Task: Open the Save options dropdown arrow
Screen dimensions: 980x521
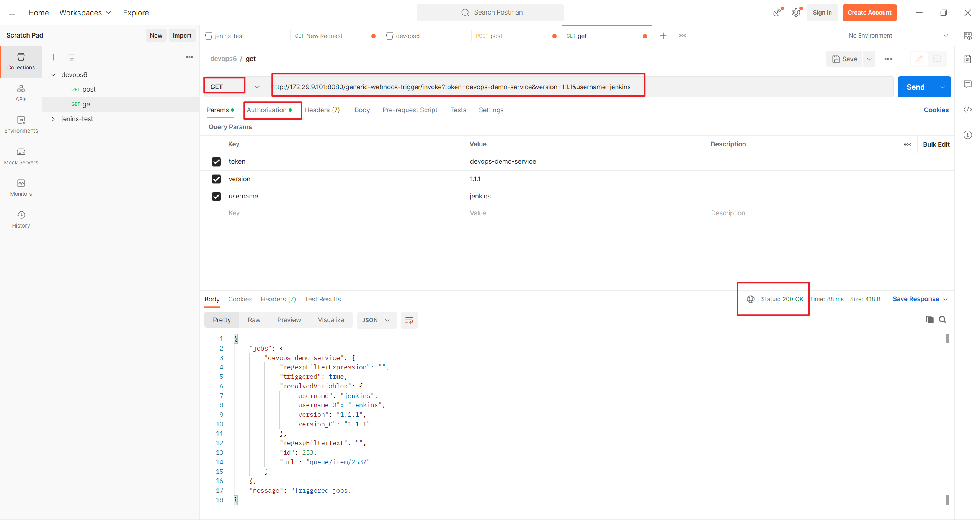Action: (869, 59)
